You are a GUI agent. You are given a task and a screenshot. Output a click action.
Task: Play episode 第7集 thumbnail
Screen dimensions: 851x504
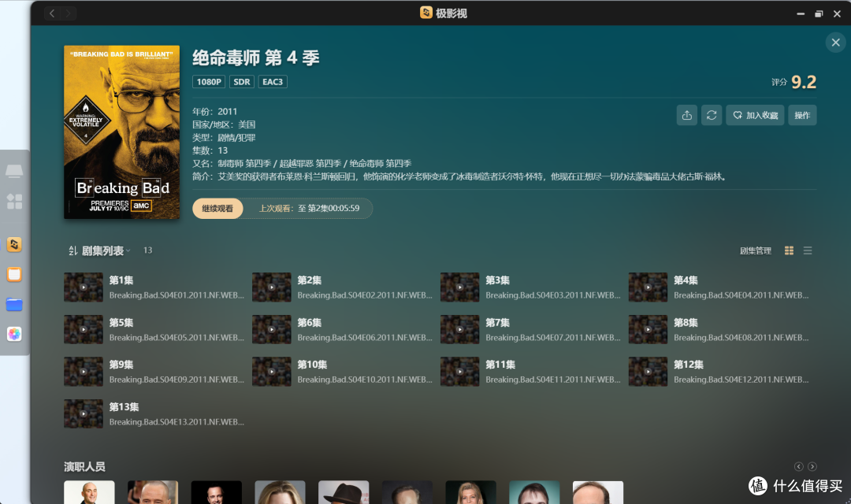(459, 329)
